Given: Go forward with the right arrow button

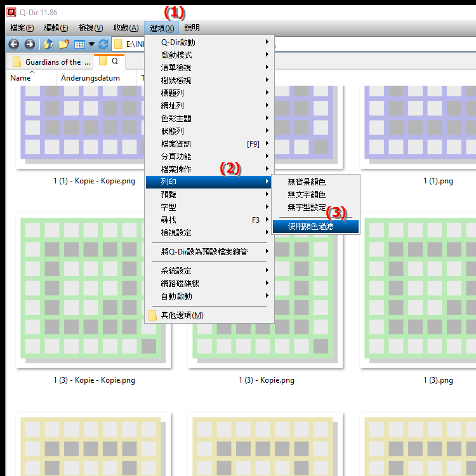Looking at the screenshot, I should point(29,44).
